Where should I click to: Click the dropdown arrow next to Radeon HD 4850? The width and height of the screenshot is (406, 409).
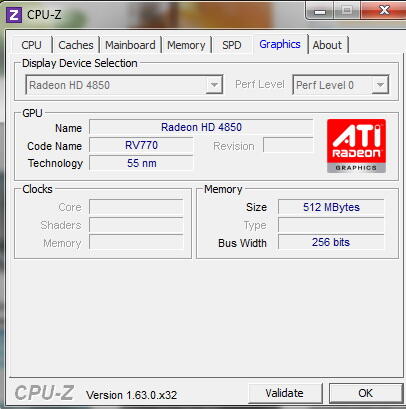214,85
